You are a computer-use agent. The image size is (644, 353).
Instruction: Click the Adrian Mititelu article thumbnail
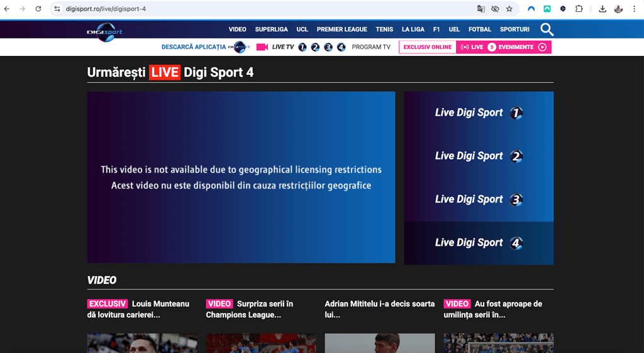(x=379, y=343)
